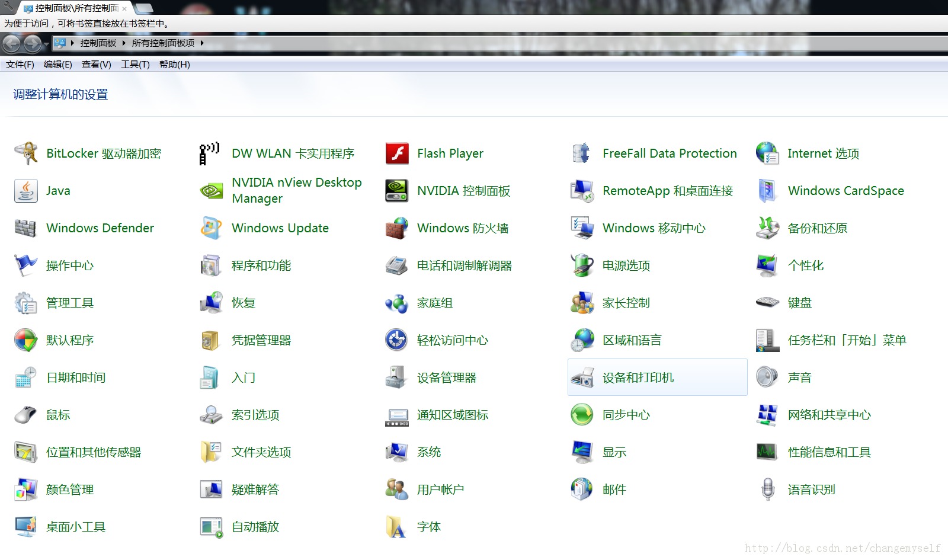This screenshot has height=560, width=948.
Task: Open the Flash Player icon
Action: (397, 153)
